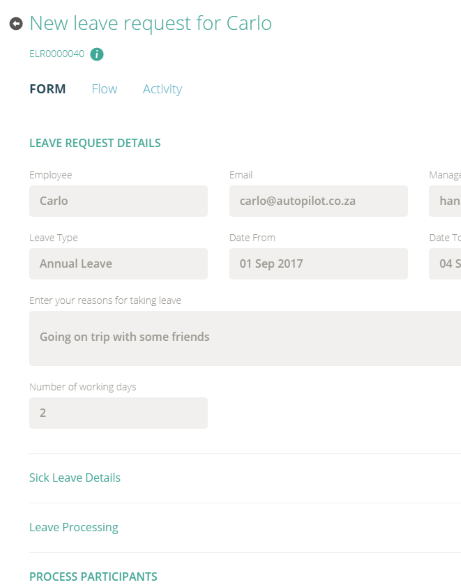Collapse the Leave Request Details heading
The image size is (461, 585).
pos(95,143)
